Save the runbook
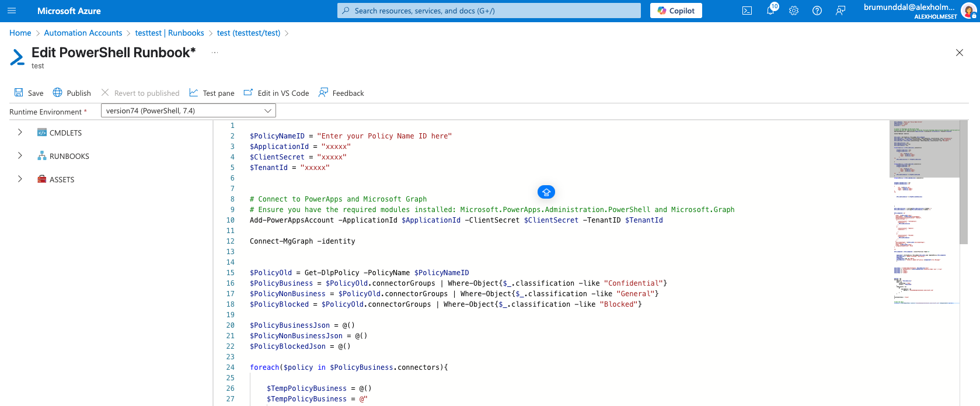Screen dimensions: 980x406 pos(29,93)
